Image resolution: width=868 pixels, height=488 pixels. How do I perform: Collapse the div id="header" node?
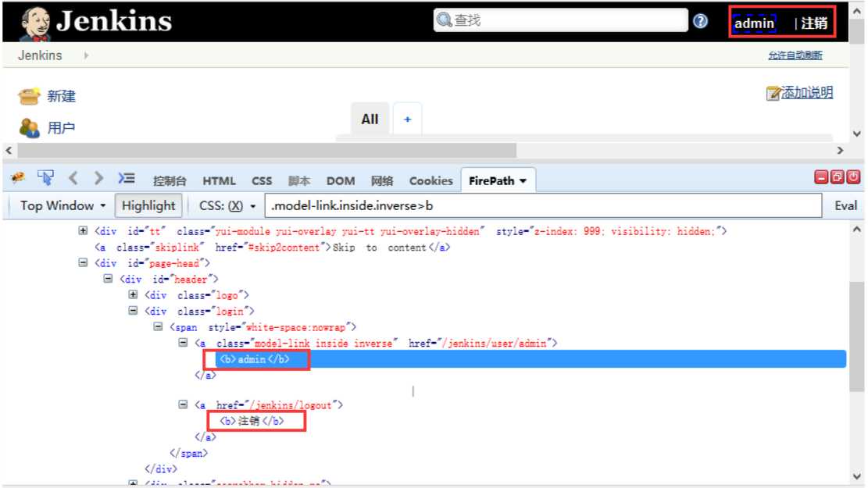108,279
